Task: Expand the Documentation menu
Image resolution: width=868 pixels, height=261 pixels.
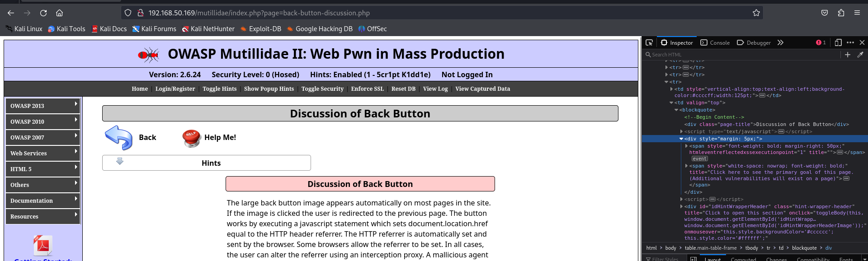Action: pos(43,200)
